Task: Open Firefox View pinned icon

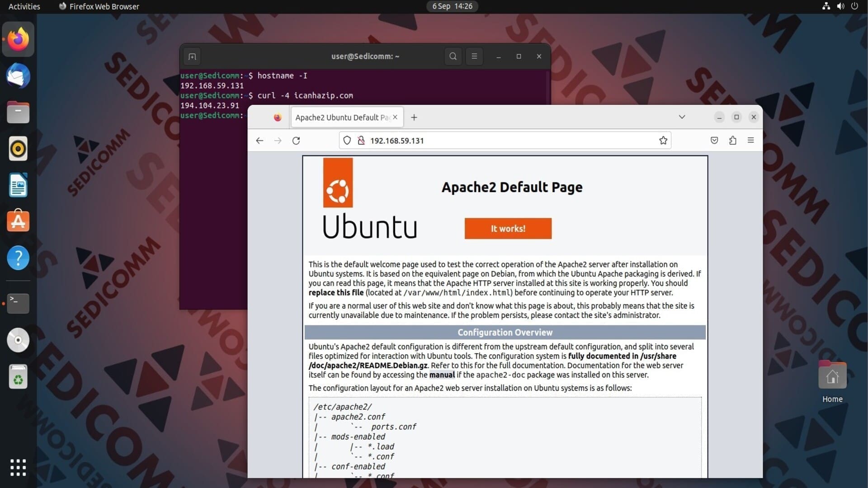Action: coord(278,117)
